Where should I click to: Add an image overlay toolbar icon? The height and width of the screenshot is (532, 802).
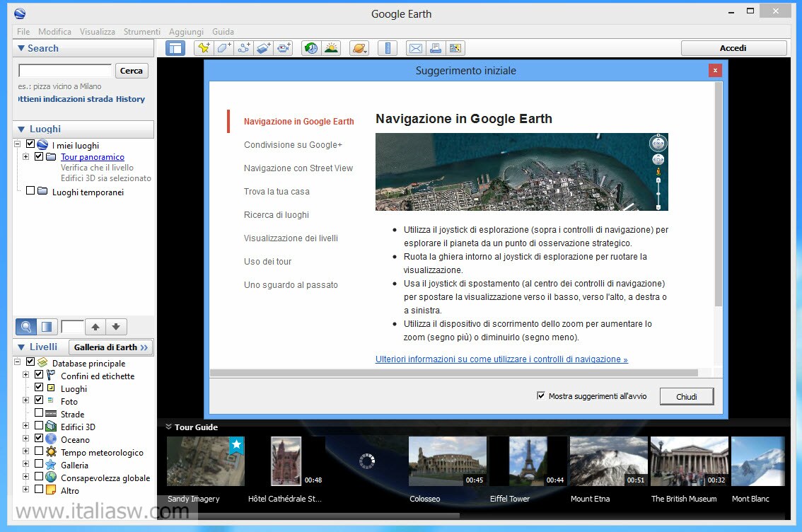point(264,48)
